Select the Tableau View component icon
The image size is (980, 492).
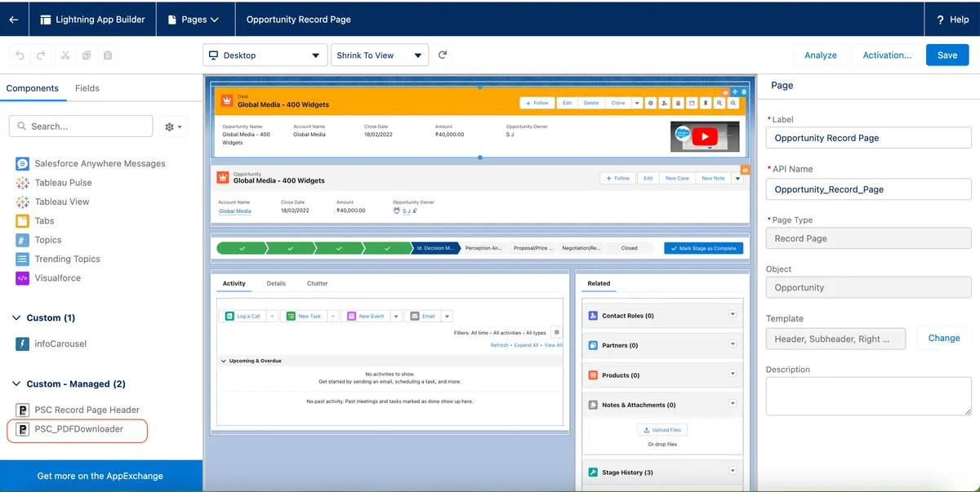click(22, 202)
